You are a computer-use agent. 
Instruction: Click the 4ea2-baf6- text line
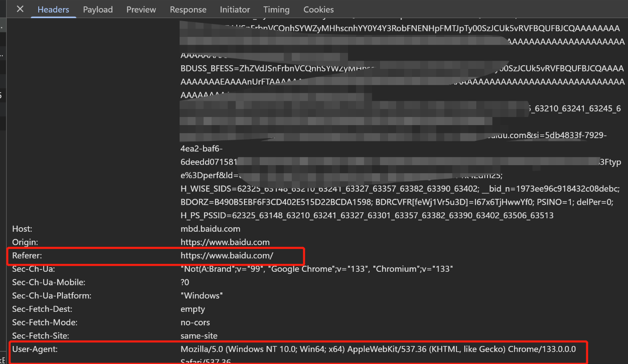pos(202,149)
